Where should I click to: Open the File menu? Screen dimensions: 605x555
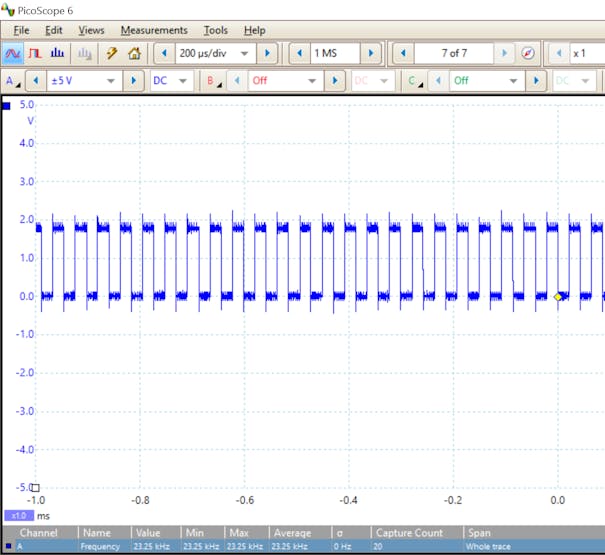click(21, 30)
